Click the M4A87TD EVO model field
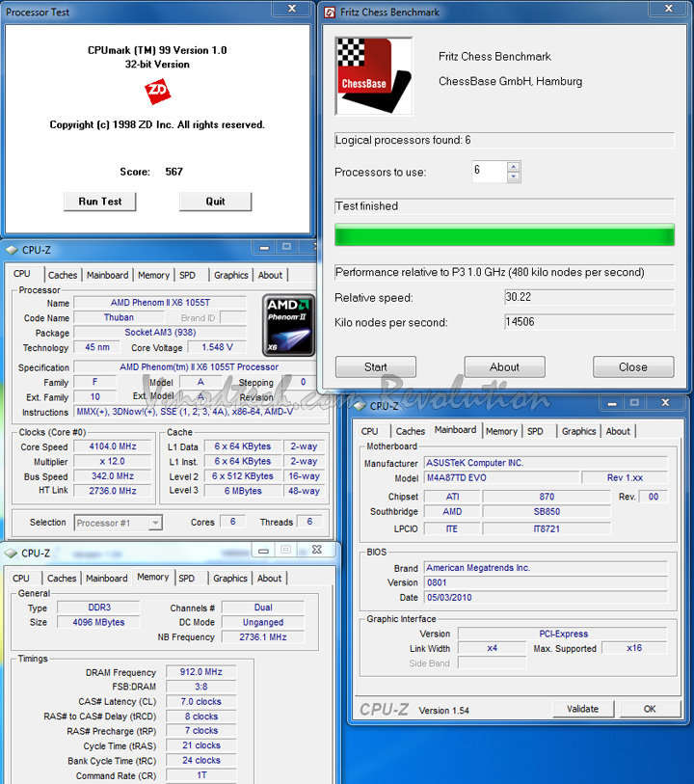 (502, 477)
